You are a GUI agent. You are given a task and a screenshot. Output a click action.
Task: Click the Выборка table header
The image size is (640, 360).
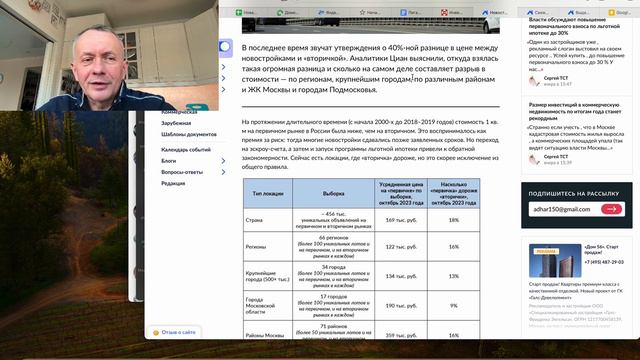click(333, 193)
